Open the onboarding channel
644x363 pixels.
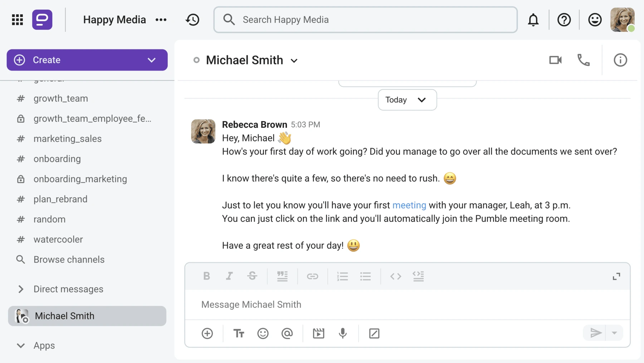[x=57, y=159]
